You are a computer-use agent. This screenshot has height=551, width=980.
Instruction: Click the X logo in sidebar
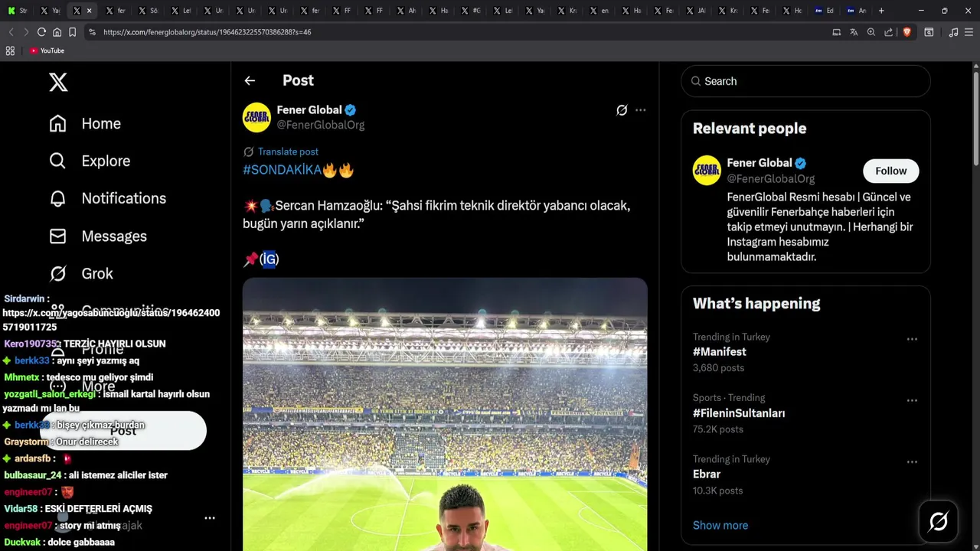point(58,81)
